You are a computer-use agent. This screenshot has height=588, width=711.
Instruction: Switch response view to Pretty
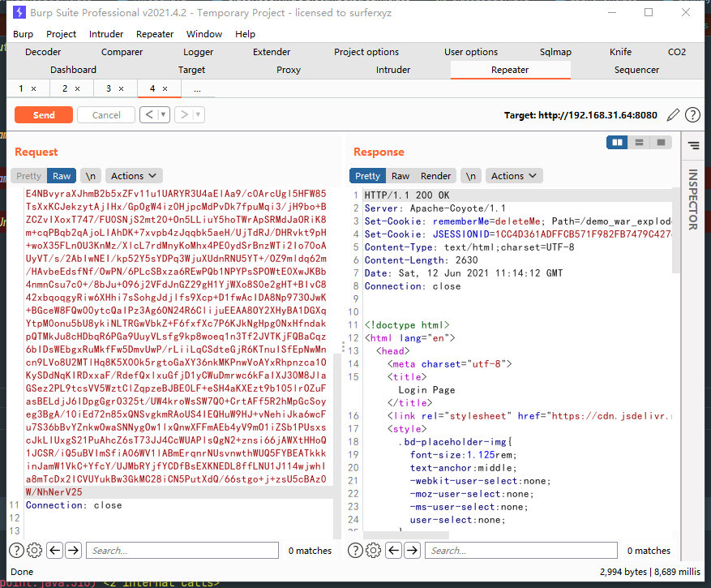(367, 176)
